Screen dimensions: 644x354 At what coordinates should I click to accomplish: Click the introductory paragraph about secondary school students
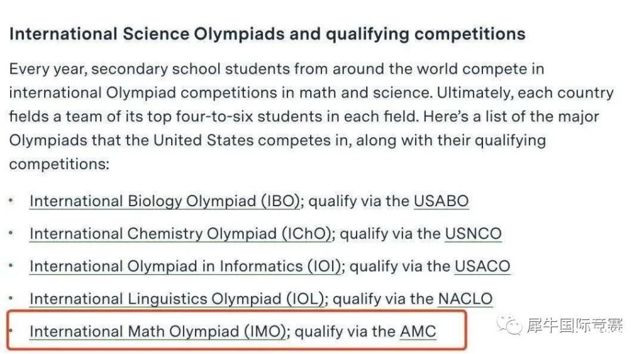click(311, 116)
